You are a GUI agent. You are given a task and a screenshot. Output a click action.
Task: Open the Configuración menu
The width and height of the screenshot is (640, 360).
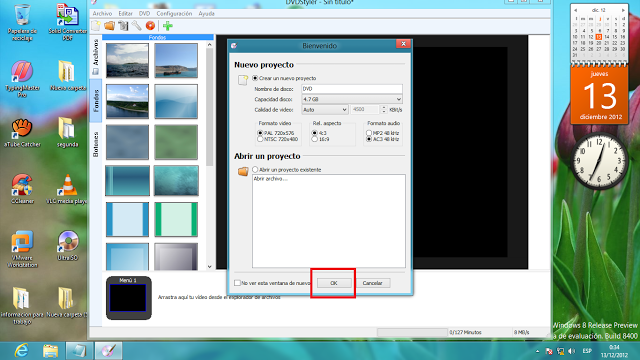tap(174, 13)
